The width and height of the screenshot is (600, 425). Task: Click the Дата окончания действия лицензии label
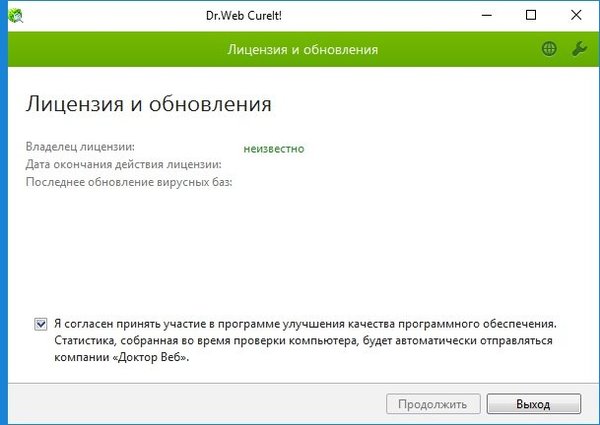pyautogui.click(x=124, y=164)
